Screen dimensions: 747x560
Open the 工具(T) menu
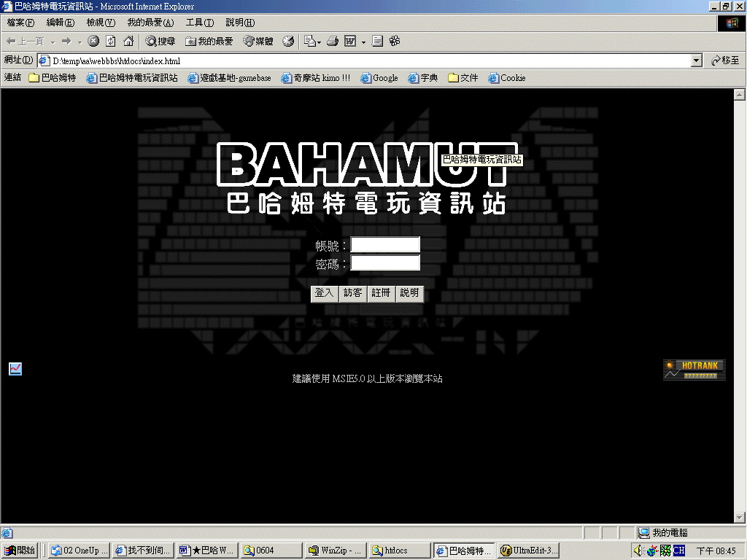pyautogui.click(x=199, y=23)
